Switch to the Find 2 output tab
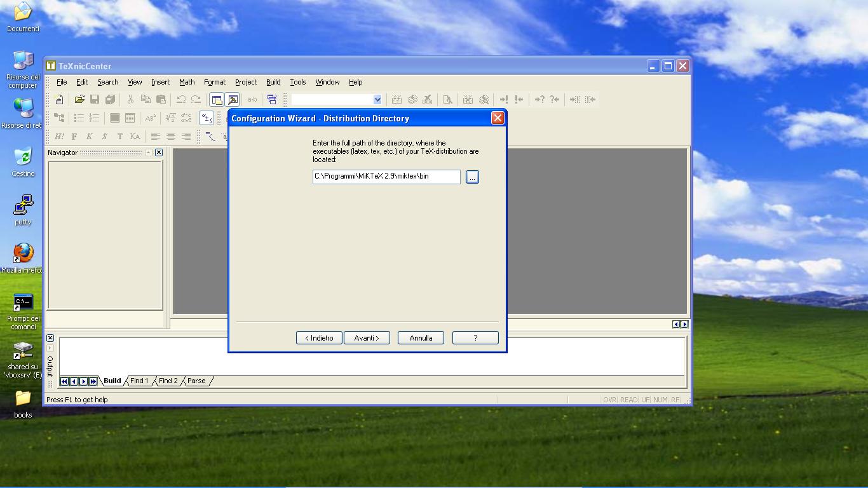 pyautogui.click(x=168, y=381)
